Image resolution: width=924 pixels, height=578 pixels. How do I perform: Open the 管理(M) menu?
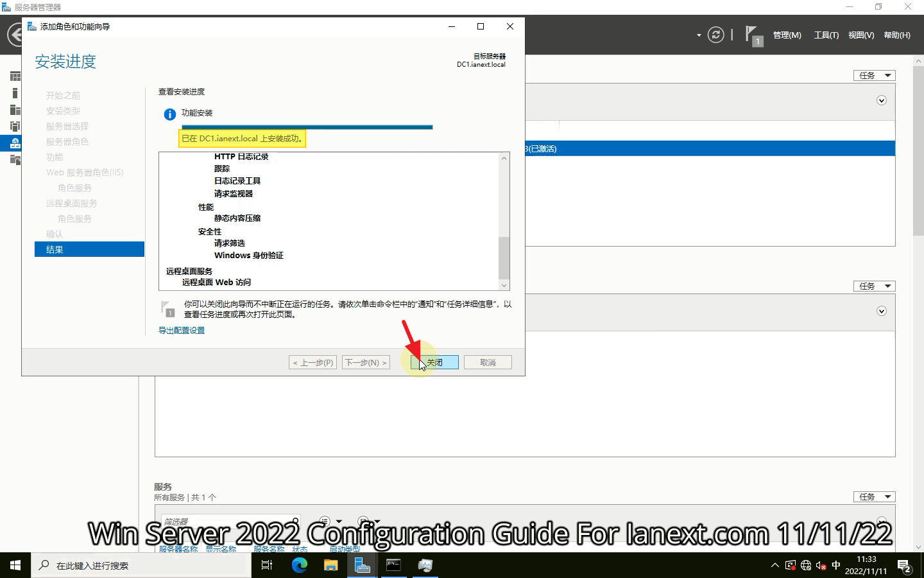(787, 35)
